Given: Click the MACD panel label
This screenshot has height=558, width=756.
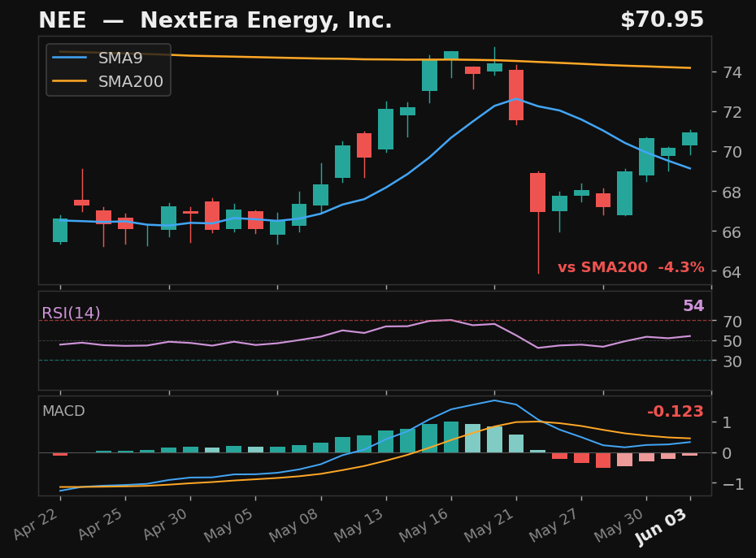Looking at the screenshot, I should click(63, 411).
